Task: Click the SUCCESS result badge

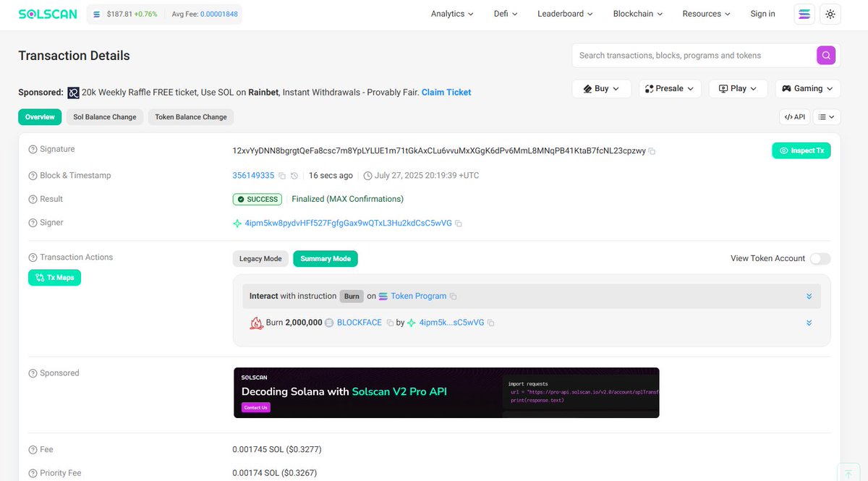Action: (257, 199)
